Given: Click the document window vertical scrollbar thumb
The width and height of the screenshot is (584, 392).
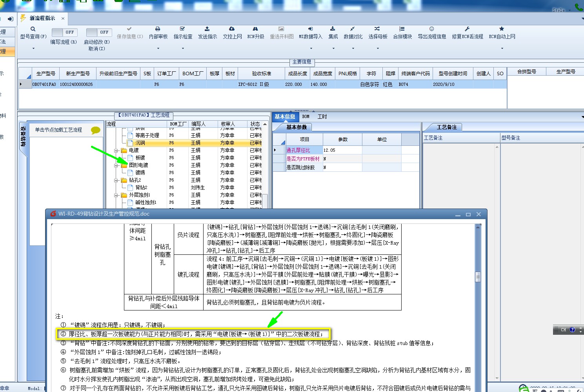Looking at the screenshot, I should [x=478, y=277].
